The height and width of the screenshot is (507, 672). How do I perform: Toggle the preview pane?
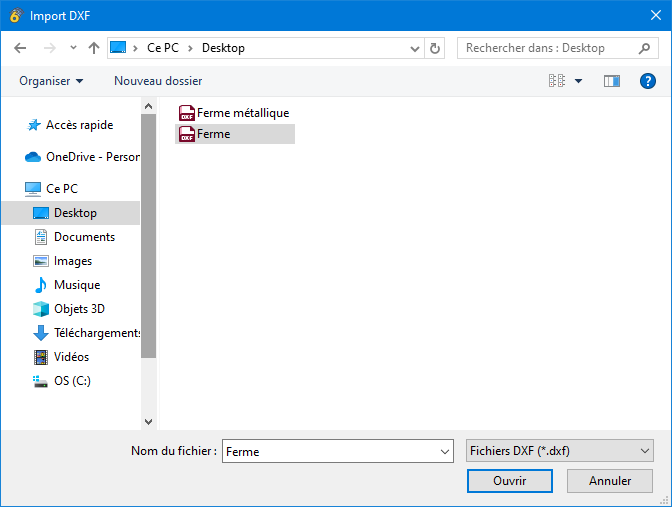click(x=612, y=81)
